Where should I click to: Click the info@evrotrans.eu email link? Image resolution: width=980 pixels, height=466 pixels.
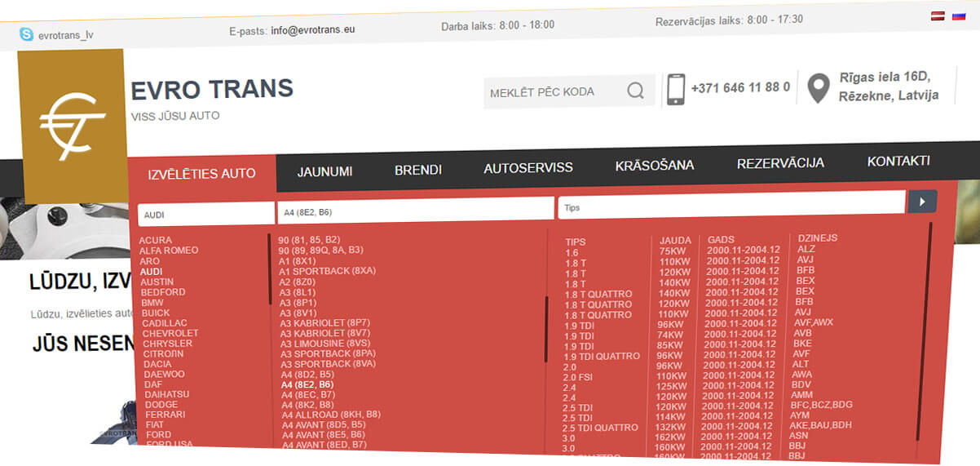tap(313, 30)
